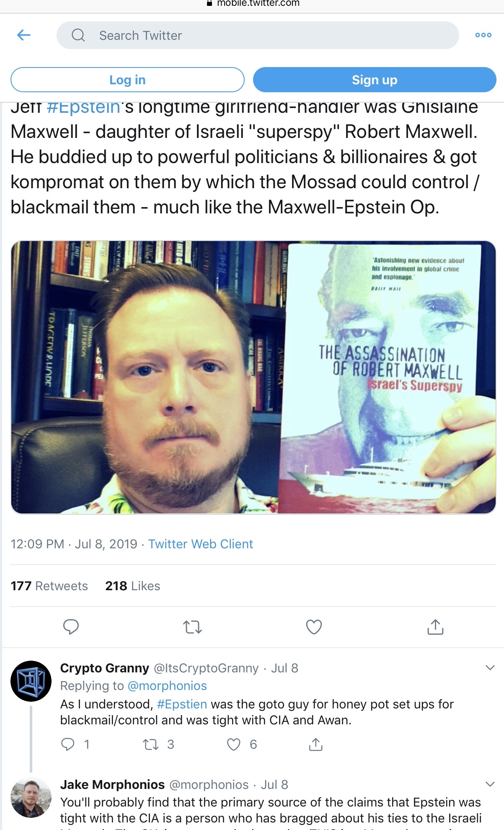Screen dimensions: 504x830
Task: Like Crypto Granny's reply
Action: click(x=233, y=744)
